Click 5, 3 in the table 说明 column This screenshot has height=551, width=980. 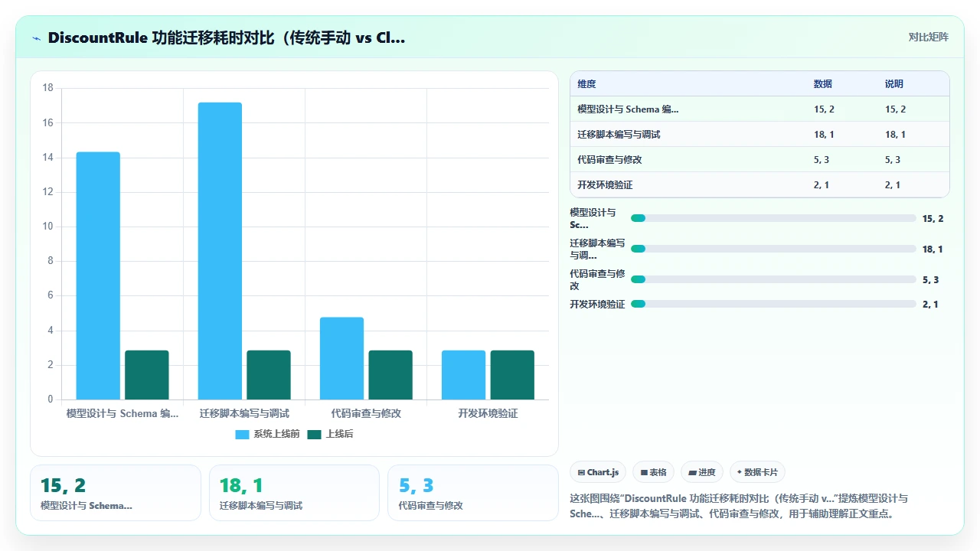tap(893, 160)
